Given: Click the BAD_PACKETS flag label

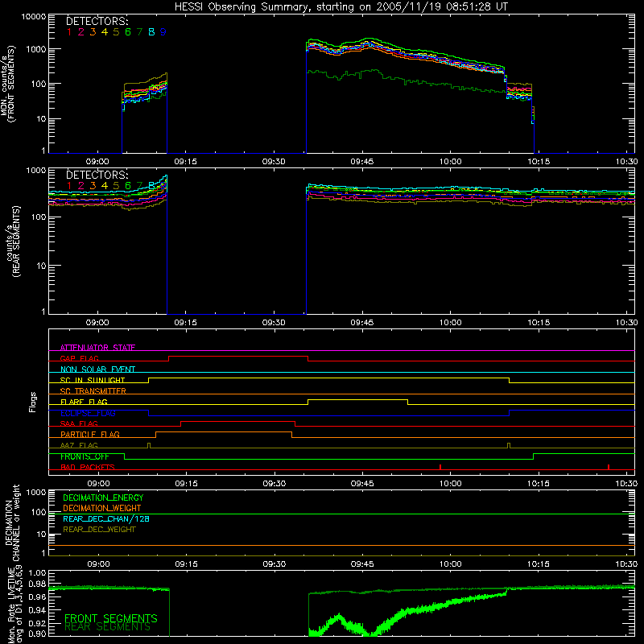Looking at the screenshot, I should point(88,467).
